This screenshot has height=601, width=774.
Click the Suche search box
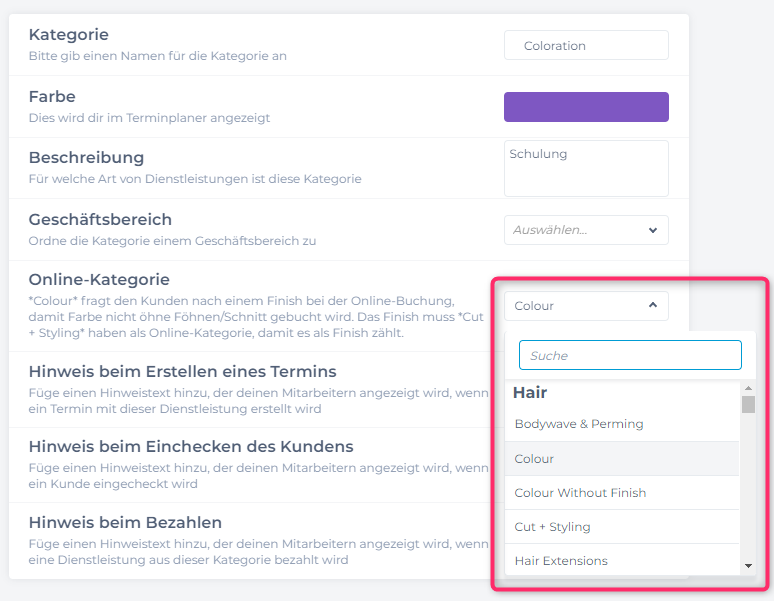[630, 355]
